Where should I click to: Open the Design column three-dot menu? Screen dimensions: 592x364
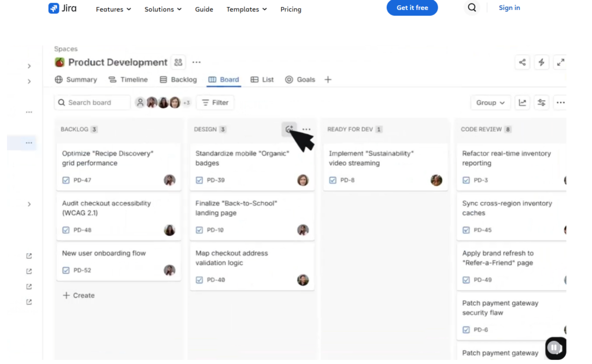coord(306,129)
